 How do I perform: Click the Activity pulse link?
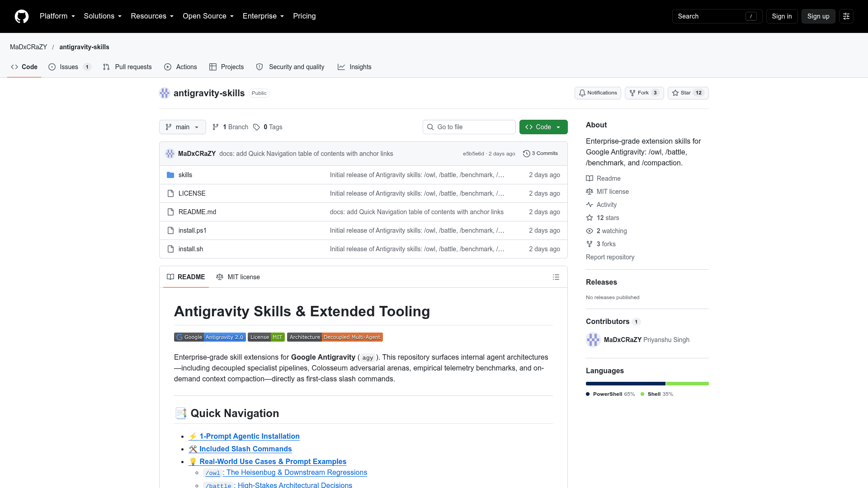tap(601, 205)
